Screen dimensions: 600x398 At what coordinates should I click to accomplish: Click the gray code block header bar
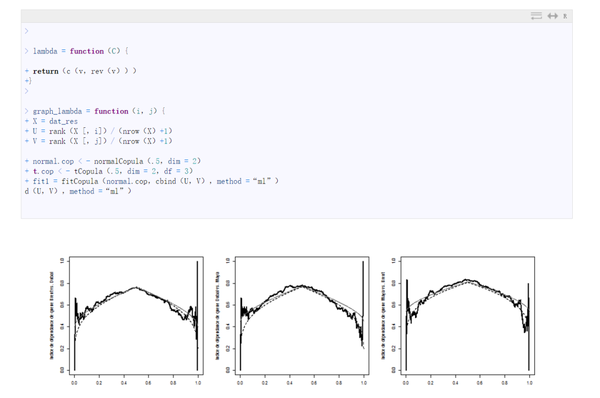[x=297, y=16]
